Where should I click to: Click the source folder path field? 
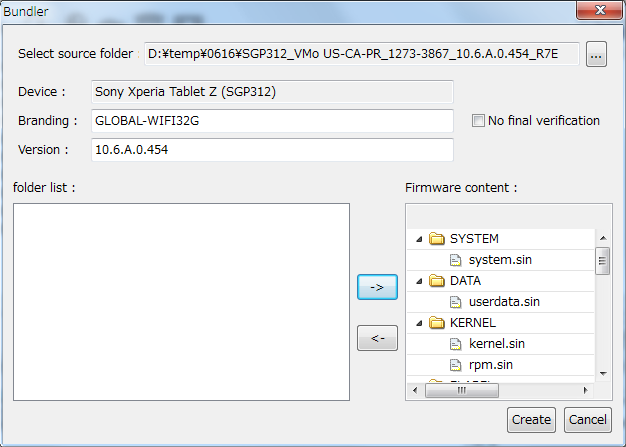coord(362,53)
